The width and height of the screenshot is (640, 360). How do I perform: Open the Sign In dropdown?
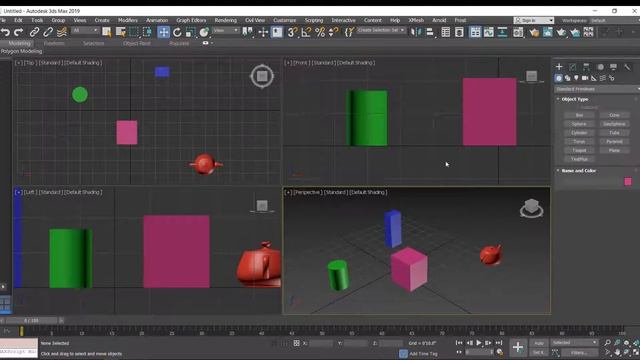533,20
